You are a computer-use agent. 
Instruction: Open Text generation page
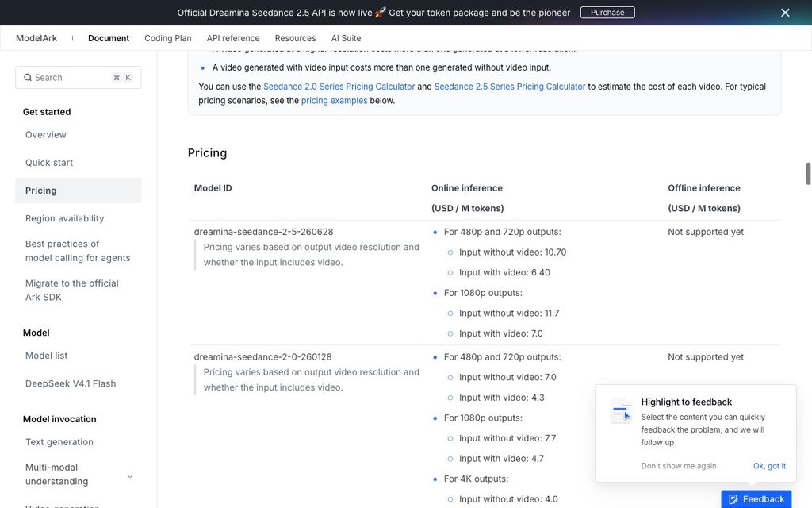[59, 442]
